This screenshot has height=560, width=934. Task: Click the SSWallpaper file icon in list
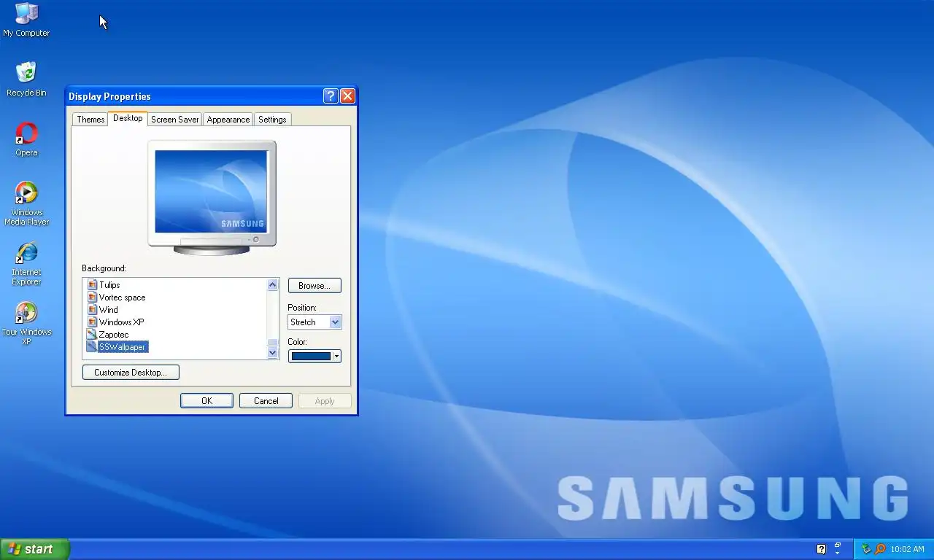pyautogui.click(x=92, y=347)
